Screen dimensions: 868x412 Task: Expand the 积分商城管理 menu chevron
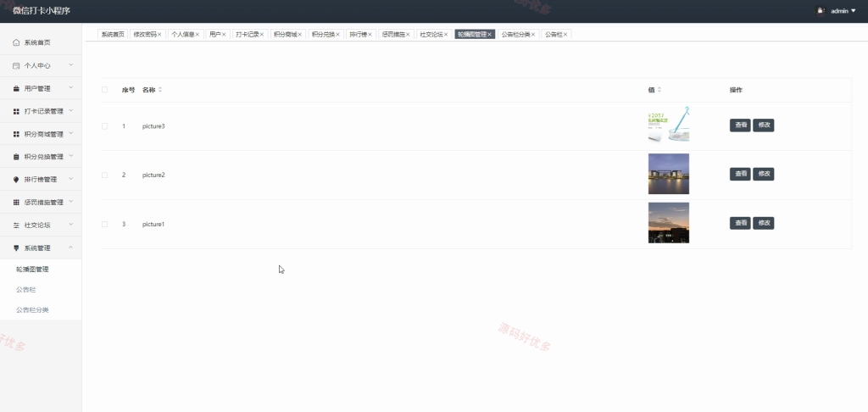[71, 133]
